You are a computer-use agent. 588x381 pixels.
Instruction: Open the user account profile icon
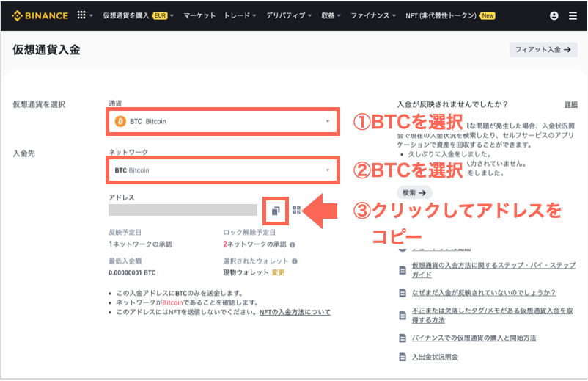[554, 15]
